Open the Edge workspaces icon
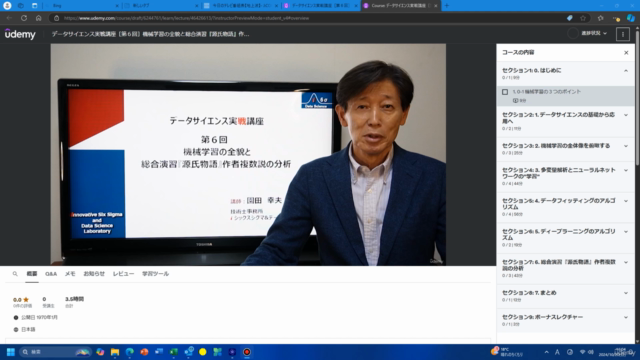This screenshot has width=640, height=360. click(21, 6)
